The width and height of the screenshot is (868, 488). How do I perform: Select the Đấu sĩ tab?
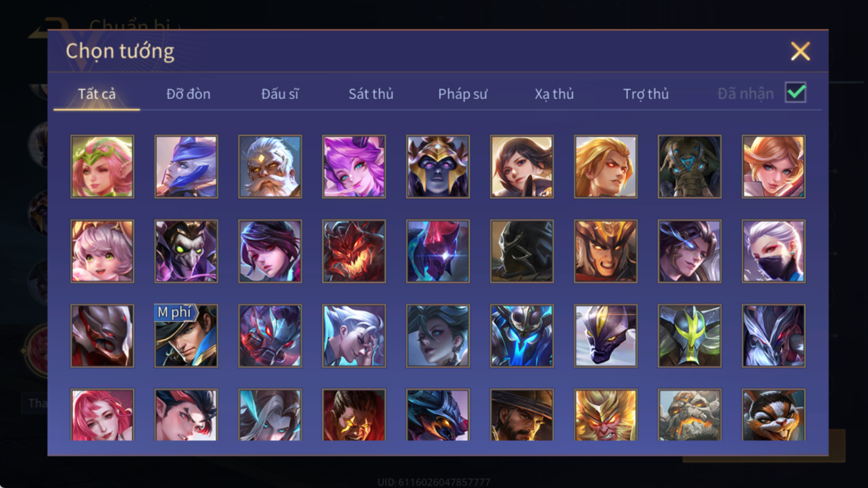coord(280,94)
